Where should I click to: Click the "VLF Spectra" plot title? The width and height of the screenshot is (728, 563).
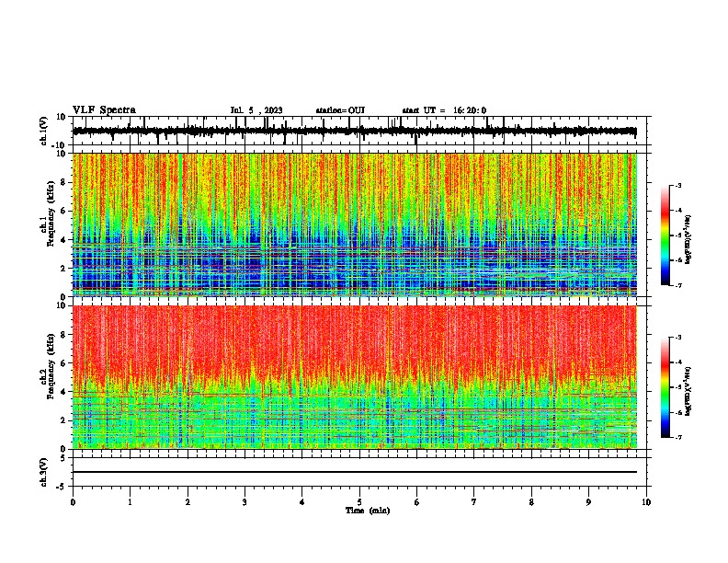point(104,110)
